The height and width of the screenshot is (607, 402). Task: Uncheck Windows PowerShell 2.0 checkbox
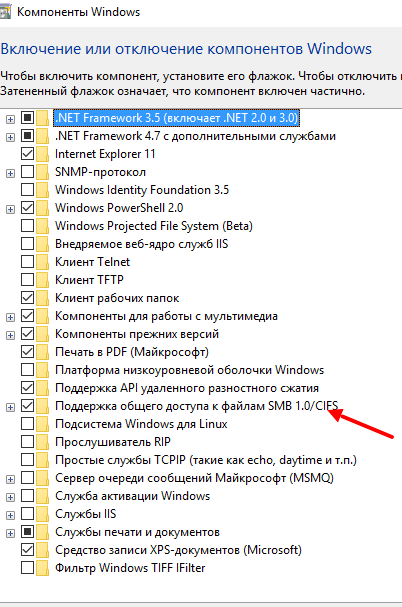tap(27, 208)
